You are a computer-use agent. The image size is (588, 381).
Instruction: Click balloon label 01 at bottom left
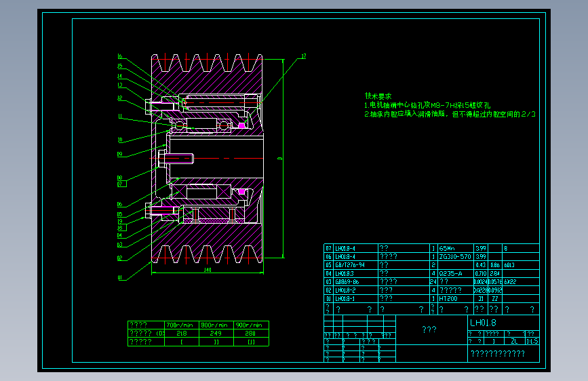(119, 278)
